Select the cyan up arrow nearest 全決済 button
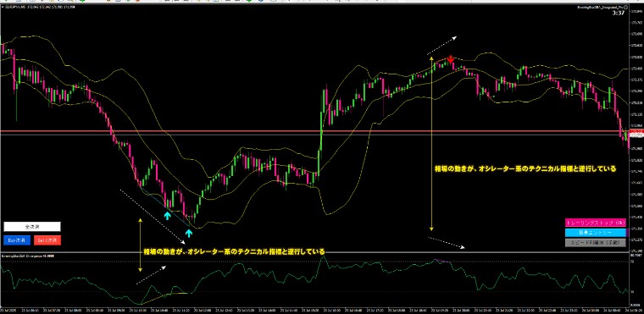The width and height of the screenshot is (644, 314). coord(167,215)
